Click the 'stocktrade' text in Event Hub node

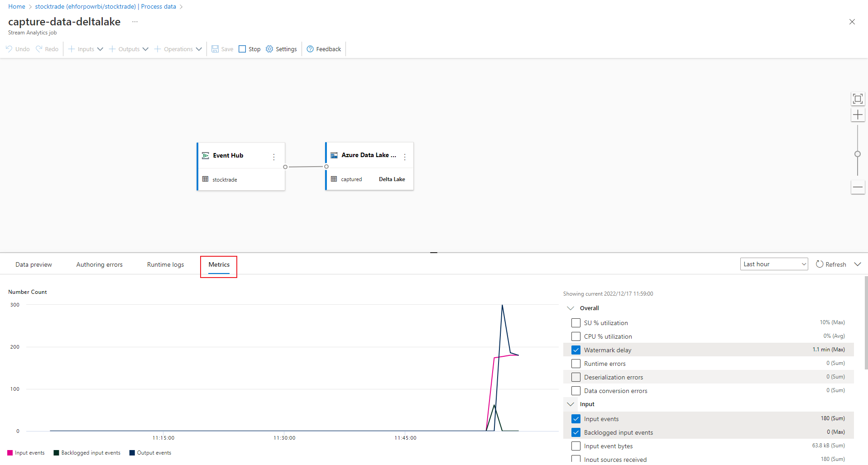[225, 180]
